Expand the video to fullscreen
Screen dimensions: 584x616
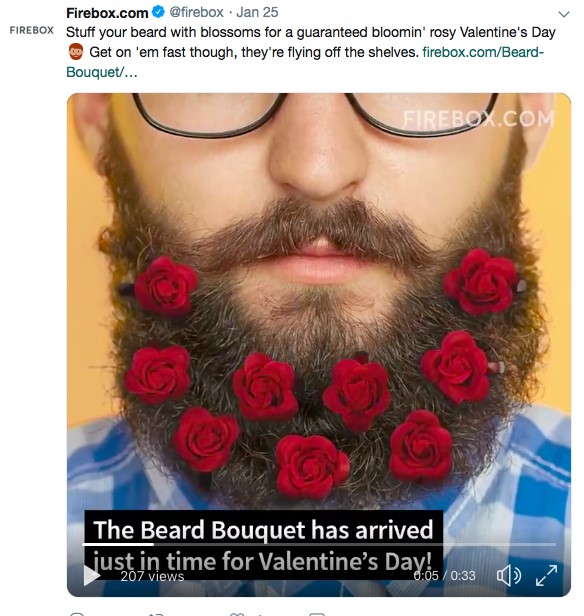pos(546,576)
